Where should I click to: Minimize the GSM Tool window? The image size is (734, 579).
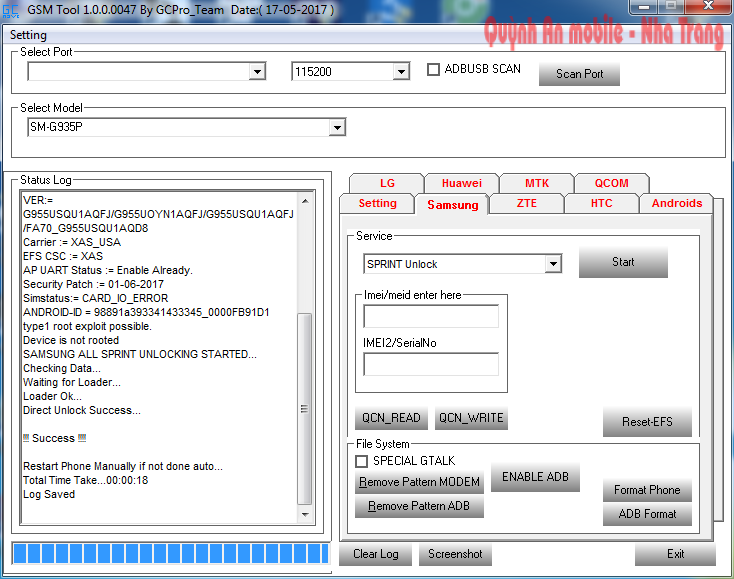click(644, 7)
